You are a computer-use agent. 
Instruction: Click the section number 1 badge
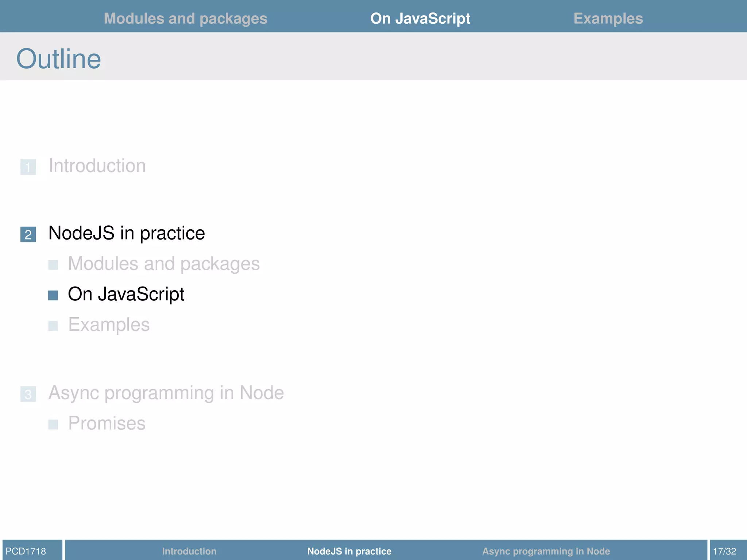tap(28, 167)
